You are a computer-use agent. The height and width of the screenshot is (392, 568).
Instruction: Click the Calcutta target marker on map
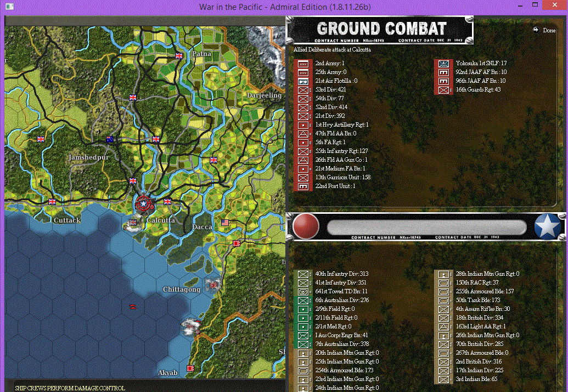(144, 204)
